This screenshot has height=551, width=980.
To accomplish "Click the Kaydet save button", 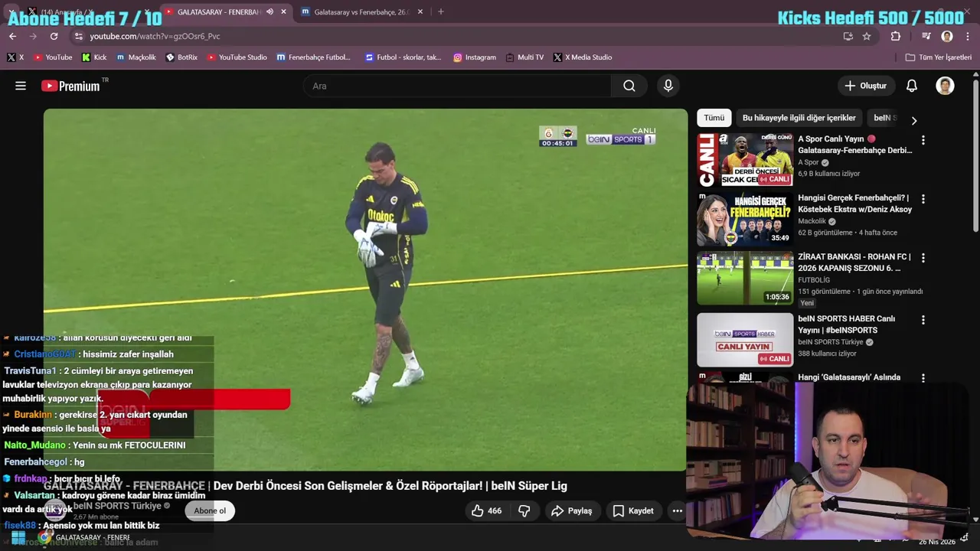I will (x=633, y=510).
